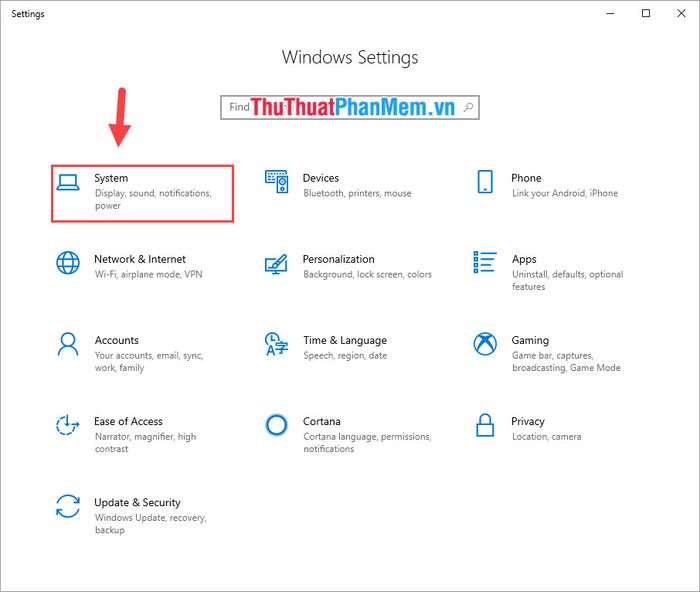Click 'Your accounts, email, sync, work, family'
The image size is (700, 592).
click(x=149, y=362)
